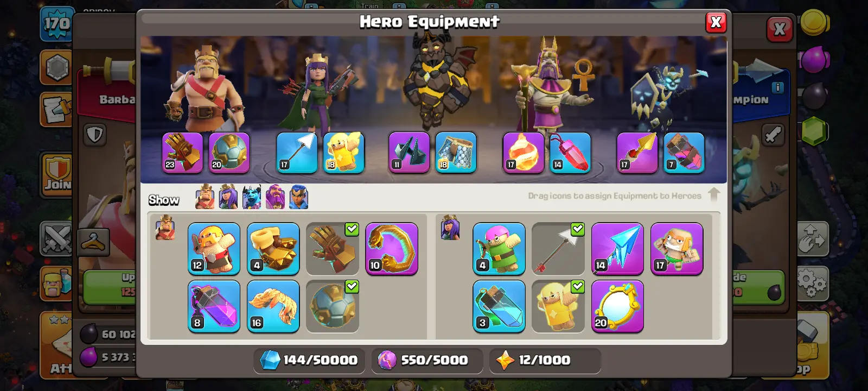Viewport: 868px width, 391px height.
Task: Pick the Invisibility Vial level 3 equipment
Action: 499,306
